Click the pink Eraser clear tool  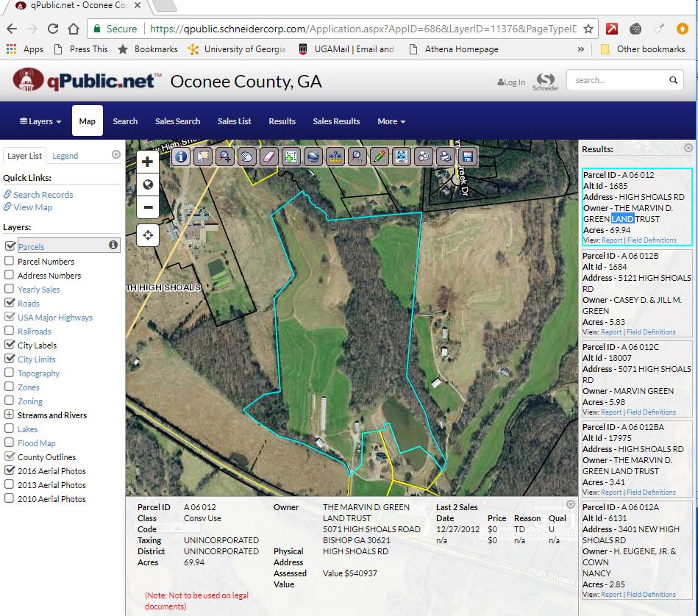click(x=269, y=157)
